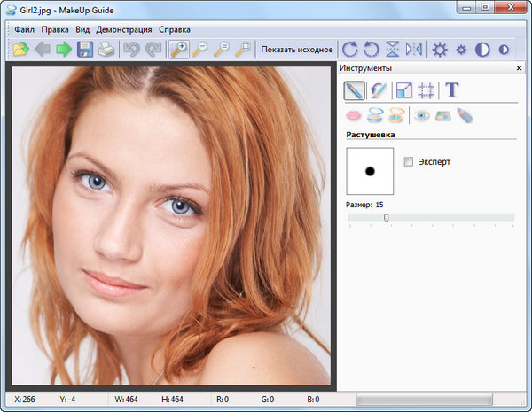This screenshot has height=412, width=532.
Task: Click the Показать исходное button
Action: tap(296, 50)
